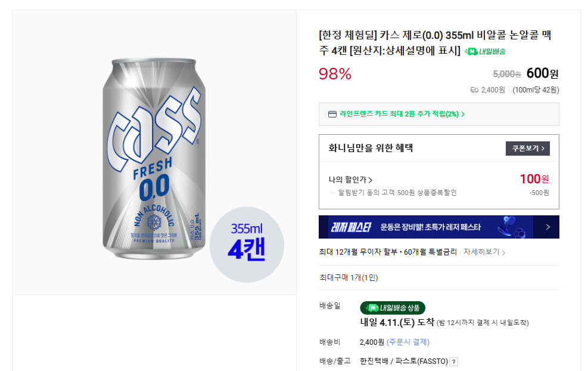
Task: Click the question mark icon beside FASSTO
Action: click(x=453, y=361)
